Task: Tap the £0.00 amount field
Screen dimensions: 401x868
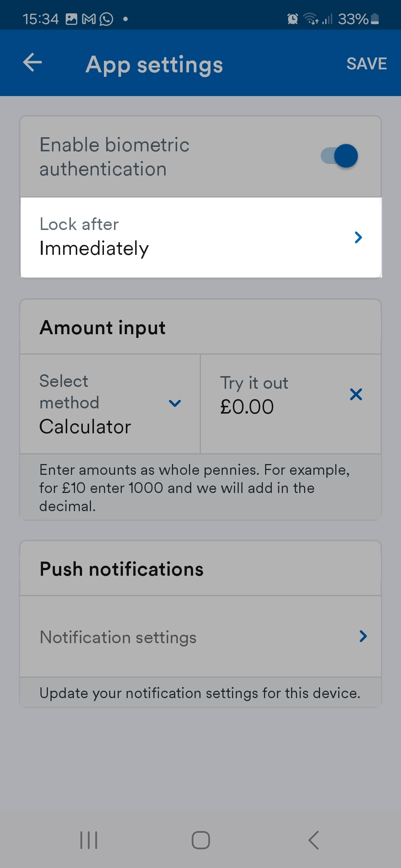Action: (x=247, y=407)
